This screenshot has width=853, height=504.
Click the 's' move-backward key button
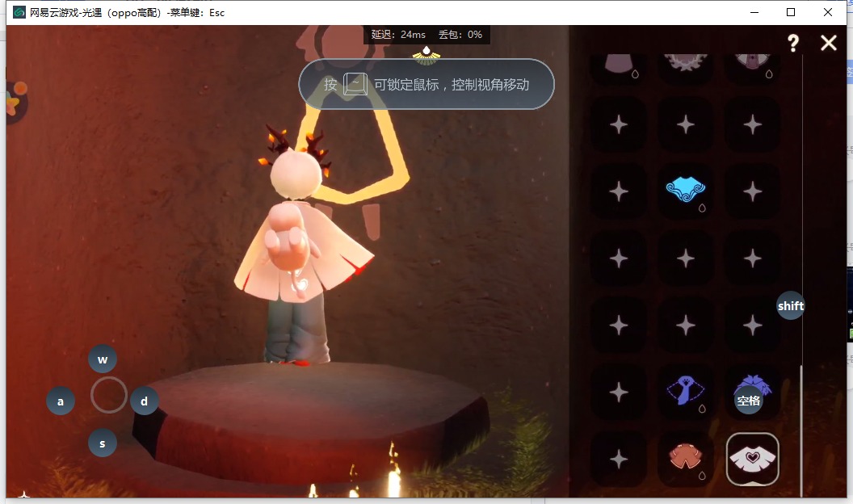[x=103, y=443]
